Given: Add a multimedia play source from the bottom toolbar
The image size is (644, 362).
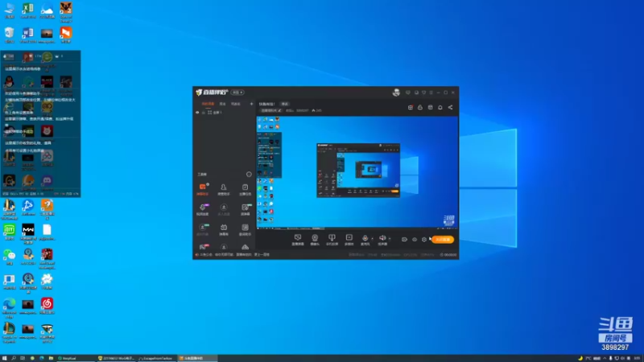Looking at the screenshot, I should [x=349, y=240].
